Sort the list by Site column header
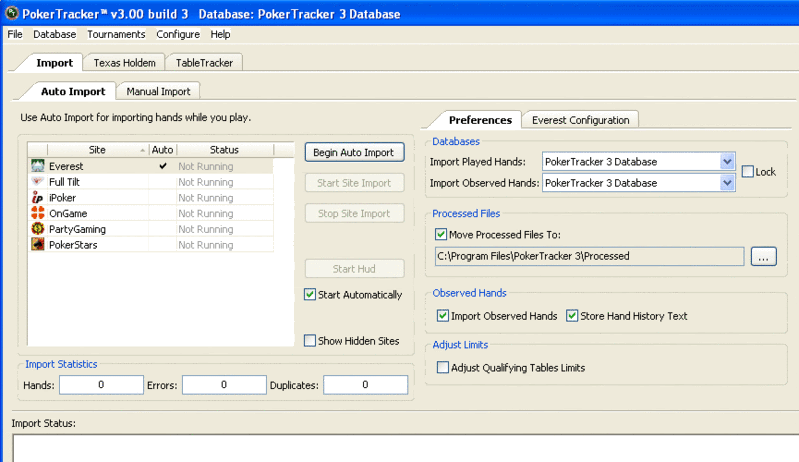 pos(97,150)
